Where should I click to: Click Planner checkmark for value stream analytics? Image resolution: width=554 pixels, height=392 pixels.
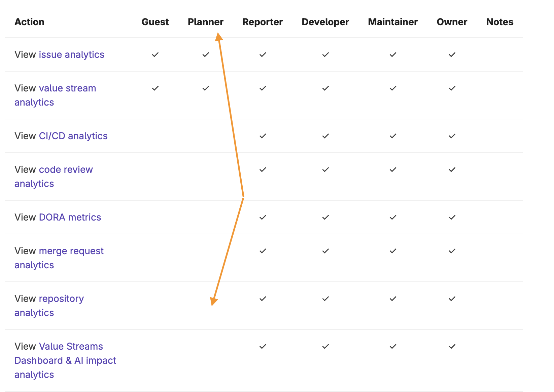click(x=206, y=88)
